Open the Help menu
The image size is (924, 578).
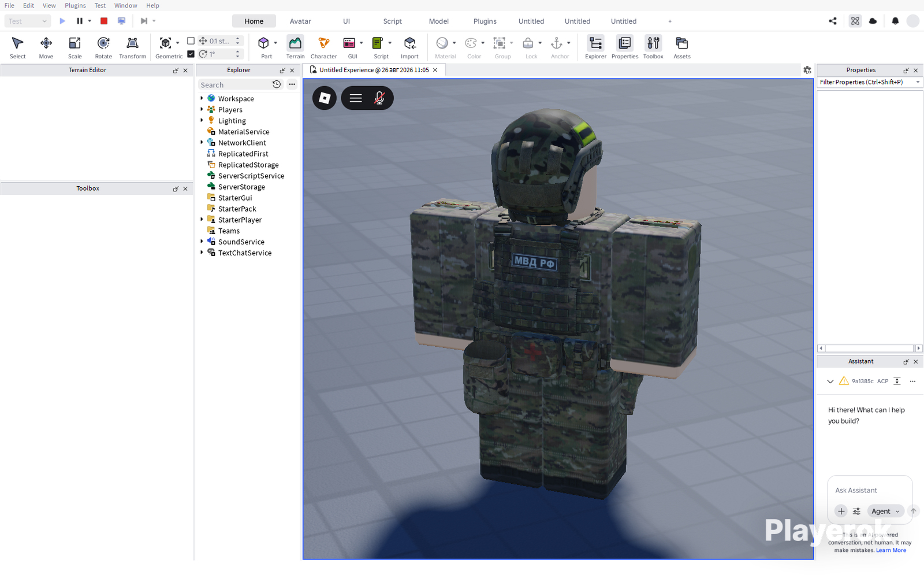(x=152, y=5)
